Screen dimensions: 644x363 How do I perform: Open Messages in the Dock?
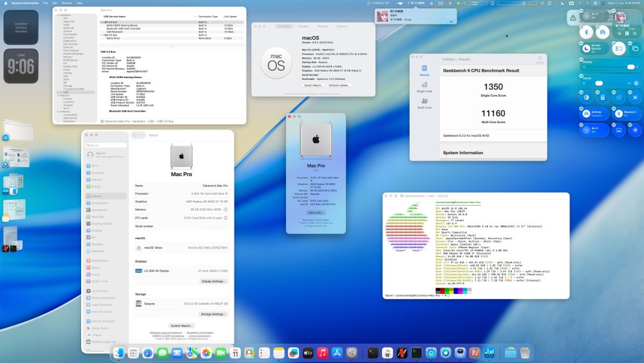tap(163, 353)
